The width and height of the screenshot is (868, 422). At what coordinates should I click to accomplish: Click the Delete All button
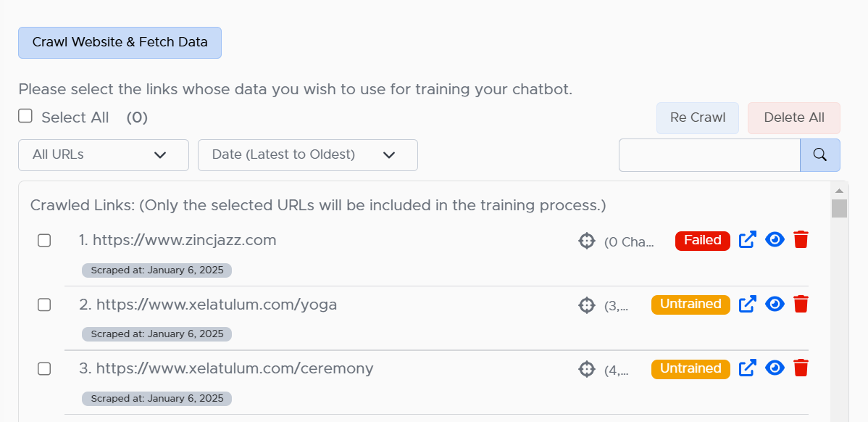[x=794, y=118]
